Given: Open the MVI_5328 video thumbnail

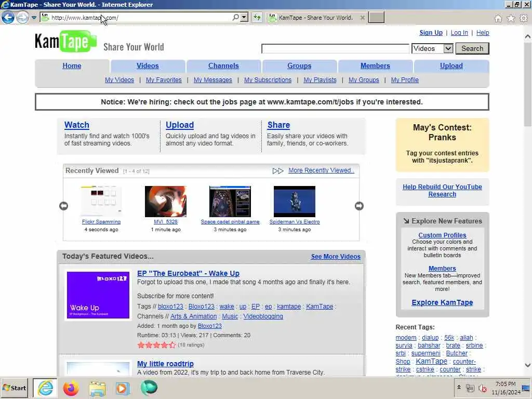Looking at the screenshot, I should 166,201.
